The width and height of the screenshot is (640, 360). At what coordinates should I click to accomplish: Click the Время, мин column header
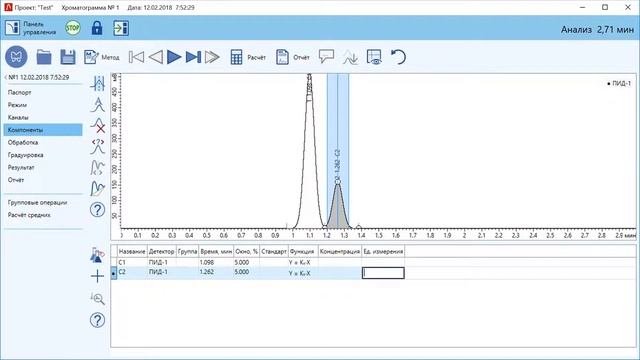click(216, 251)
